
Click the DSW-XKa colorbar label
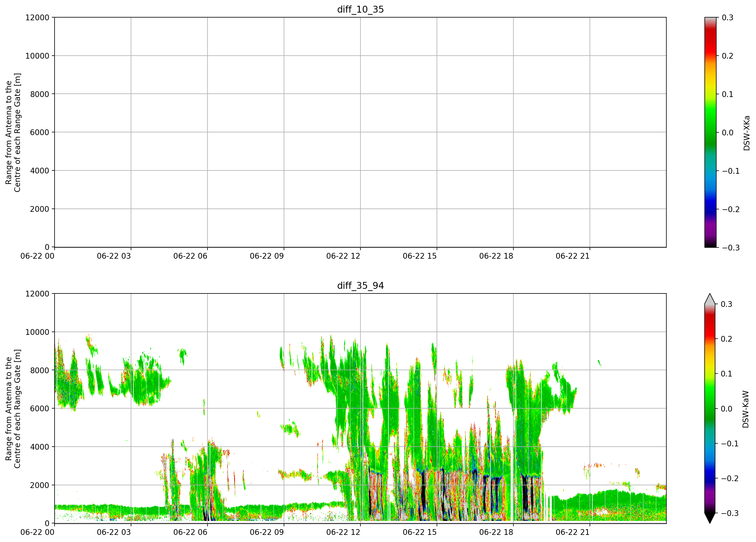(746, 133)
